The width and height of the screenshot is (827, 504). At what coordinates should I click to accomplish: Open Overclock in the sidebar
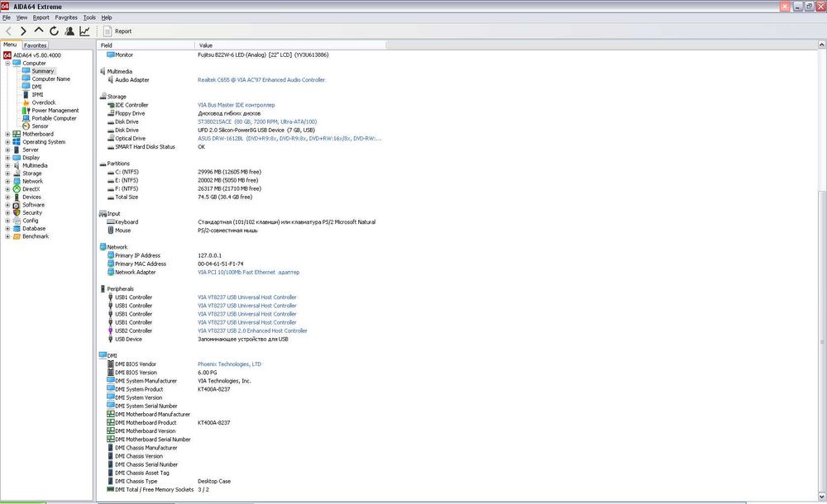43,102
